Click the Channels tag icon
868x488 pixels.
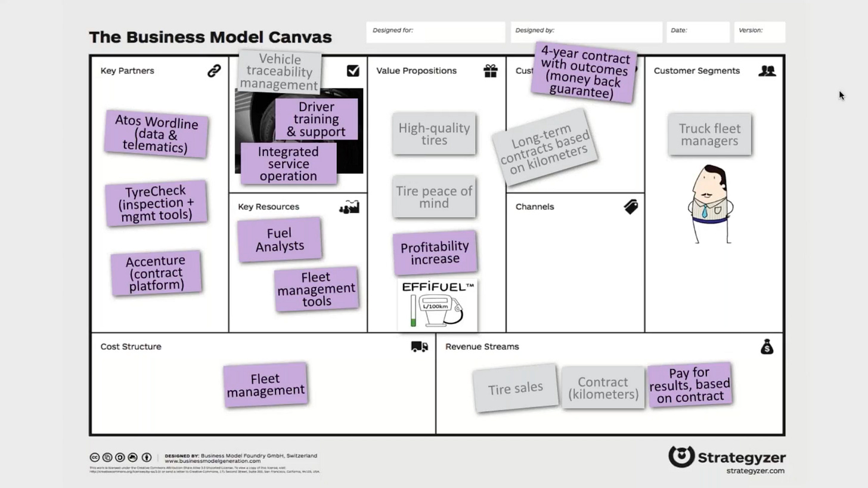(x=631, y=206)
